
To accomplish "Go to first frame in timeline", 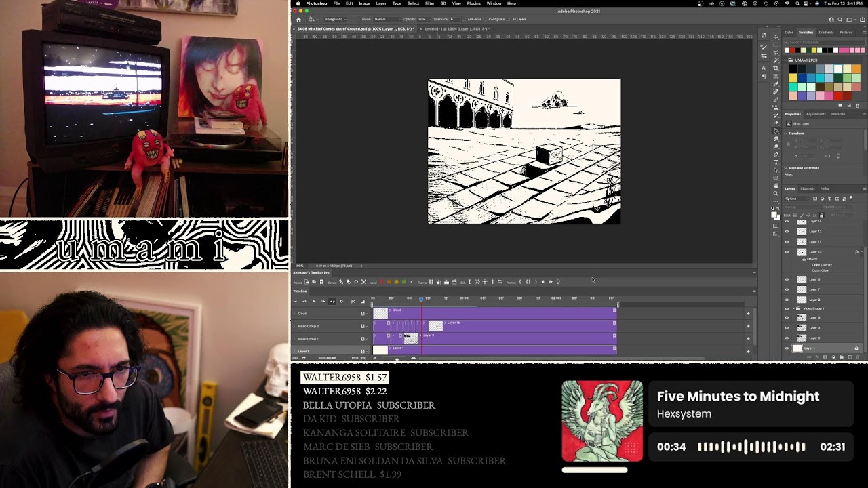I will pos(295,301).
